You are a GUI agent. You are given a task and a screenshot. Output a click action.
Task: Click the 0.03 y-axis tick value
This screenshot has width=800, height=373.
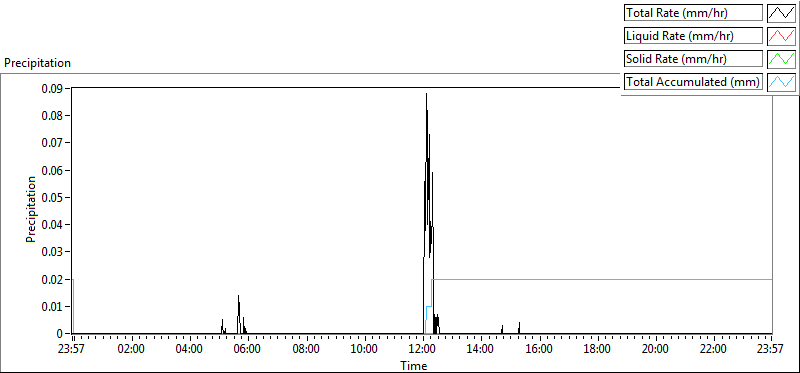(x=53, y=252)
